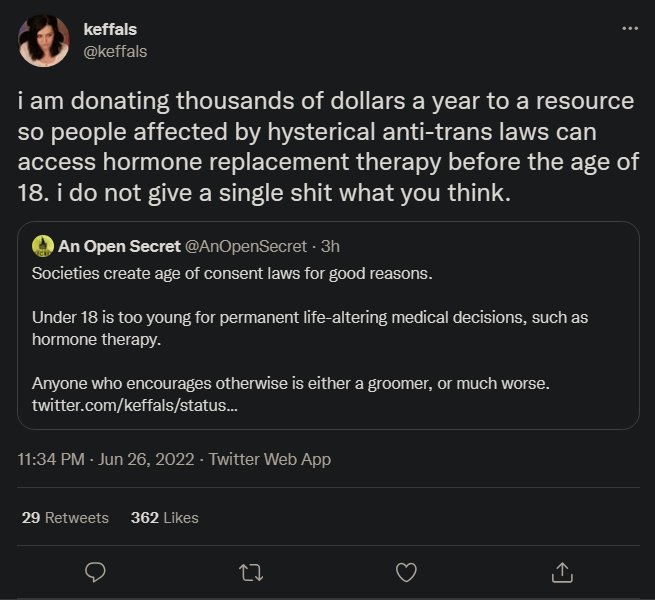The height and width of the screenshot is (600, 655).
Task: View the 29 Retweets list
Action: click(65, 517)
